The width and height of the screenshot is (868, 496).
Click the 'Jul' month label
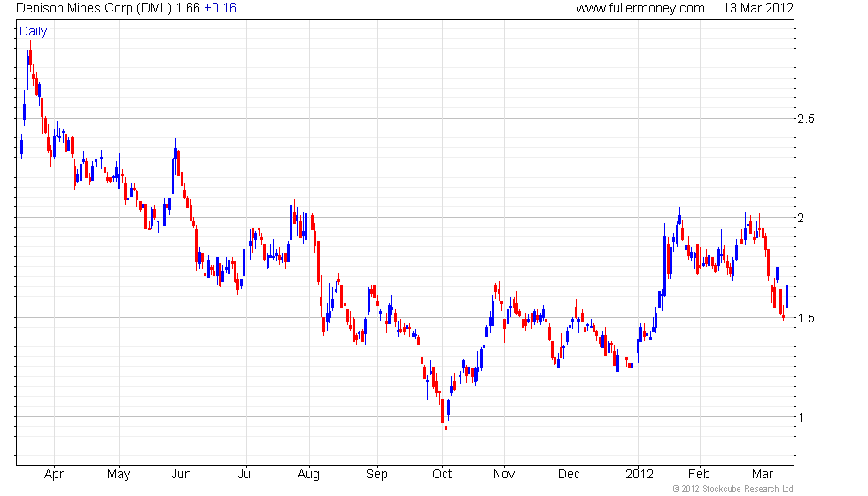coord(245,475)
